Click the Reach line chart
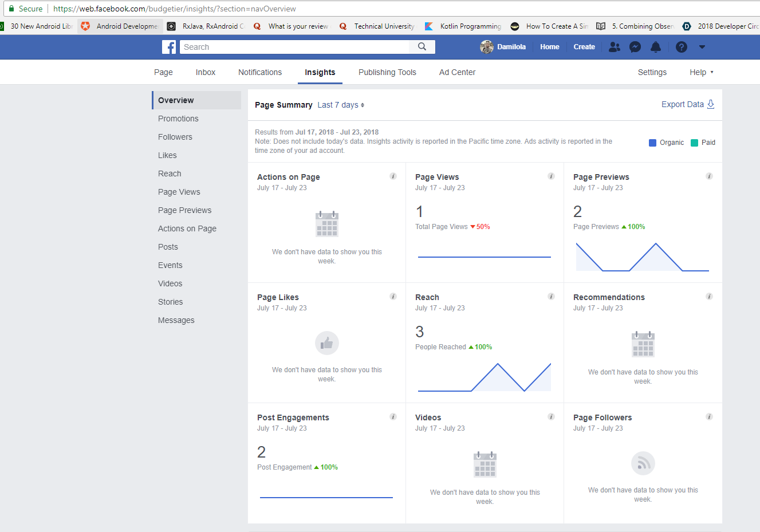Screen dimensions: 760x532 point(485,377)
